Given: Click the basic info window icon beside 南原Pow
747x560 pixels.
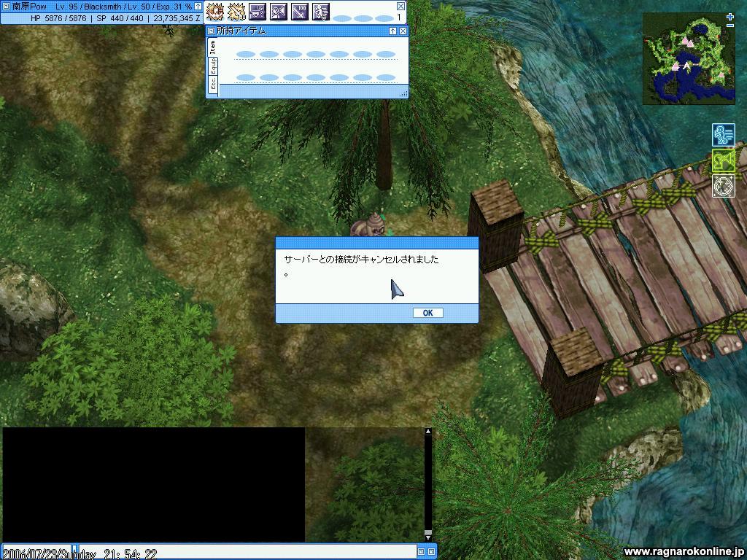Looking at the screenshot, I should (6, 6).
